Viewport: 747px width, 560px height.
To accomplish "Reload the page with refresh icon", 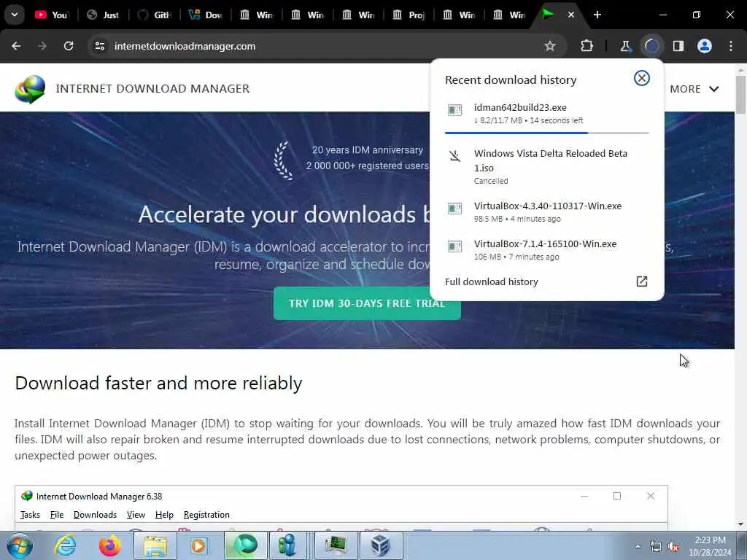I will (69, 46).
